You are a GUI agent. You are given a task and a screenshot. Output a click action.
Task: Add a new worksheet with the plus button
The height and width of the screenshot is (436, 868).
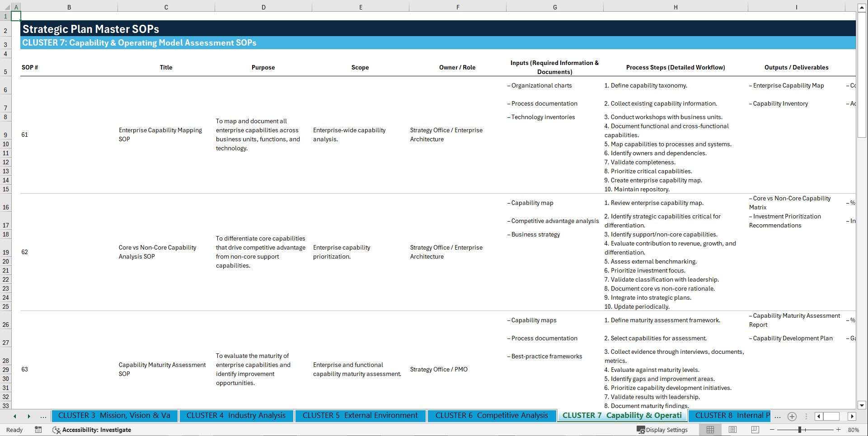[792, 416]
